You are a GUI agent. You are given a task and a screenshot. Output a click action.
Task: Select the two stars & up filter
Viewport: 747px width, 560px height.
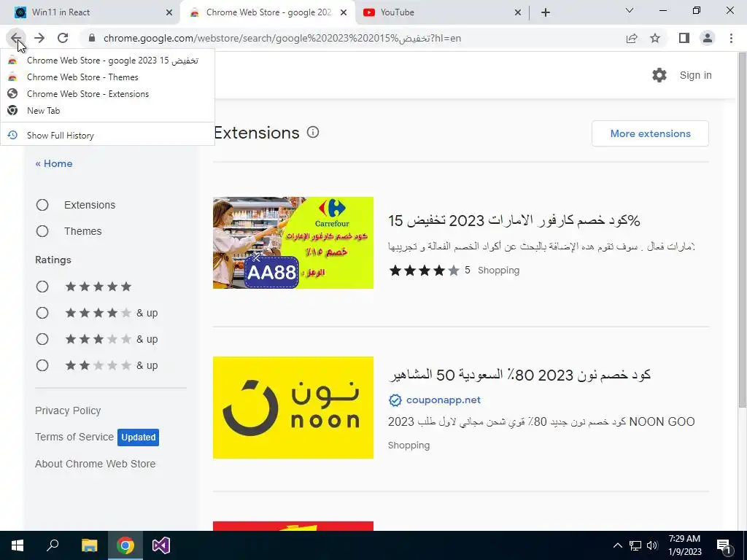(x=42, y=365)
